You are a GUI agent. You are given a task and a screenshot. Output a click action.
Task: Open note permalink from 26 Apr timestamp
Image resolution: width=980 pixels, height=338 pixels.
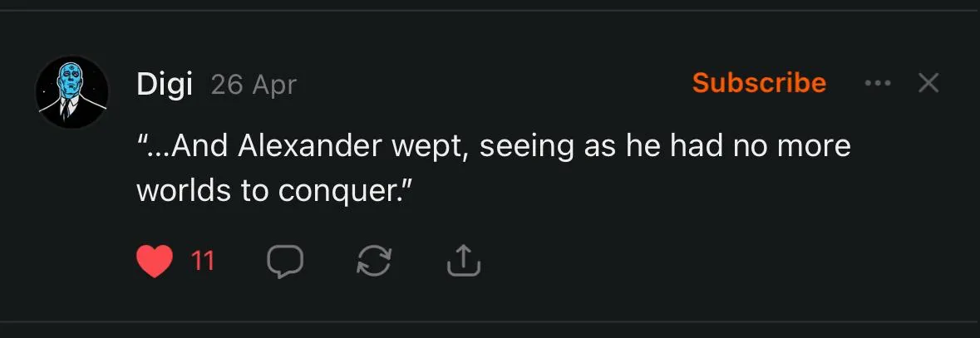tap(254, 85)
